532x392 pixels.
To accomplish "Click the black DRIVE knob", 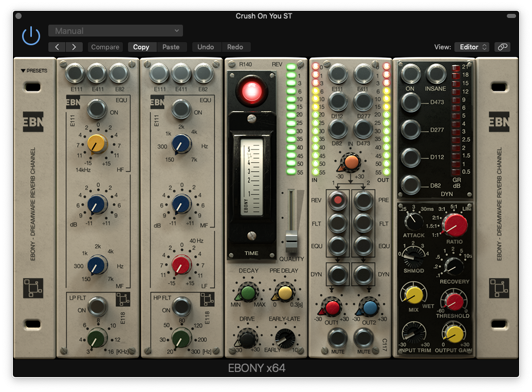I will pos(247,338).
